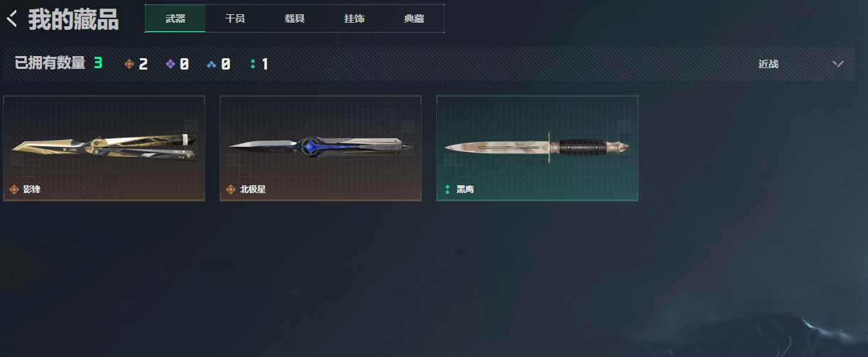Select the blue rarity icon
Viewport: 868px width, 357px height.
pos(212,64)
